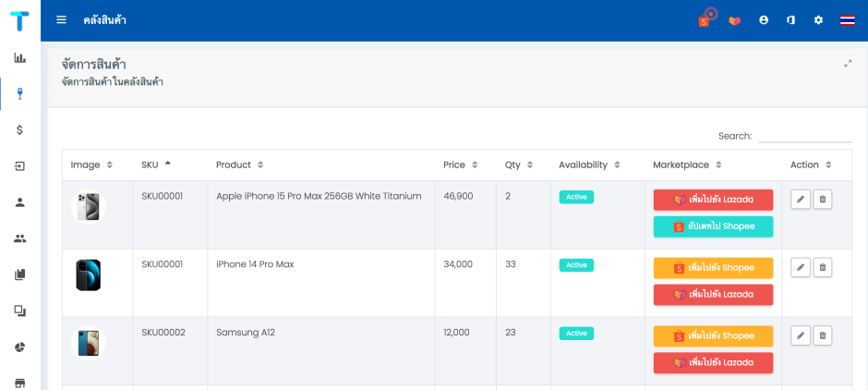
Task: Open the bar chart dashboard in sidebar
Action: [19, 57]
